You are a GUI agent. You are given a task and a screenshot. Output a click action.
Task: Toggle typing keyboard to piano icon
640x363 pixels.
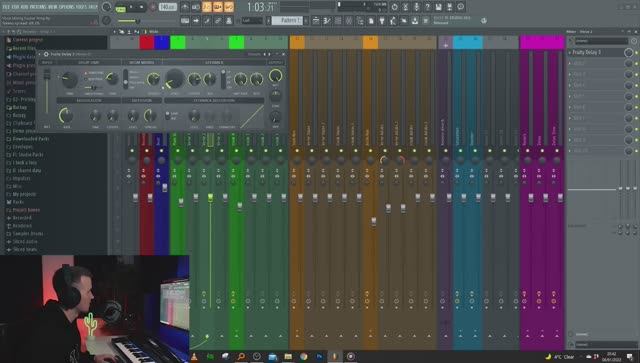click(x=185, y=20)
